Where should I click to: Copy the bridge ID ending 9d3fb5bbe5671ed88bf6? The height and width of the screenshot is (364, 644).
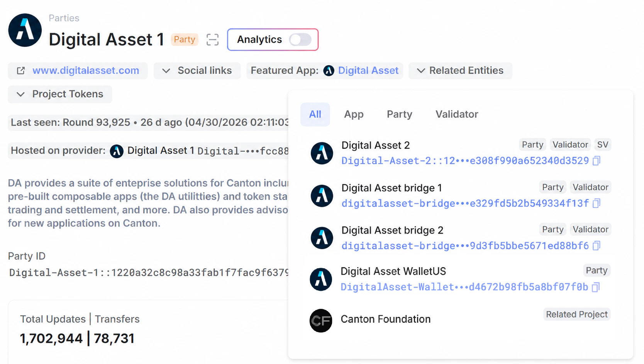pos(597,245)
